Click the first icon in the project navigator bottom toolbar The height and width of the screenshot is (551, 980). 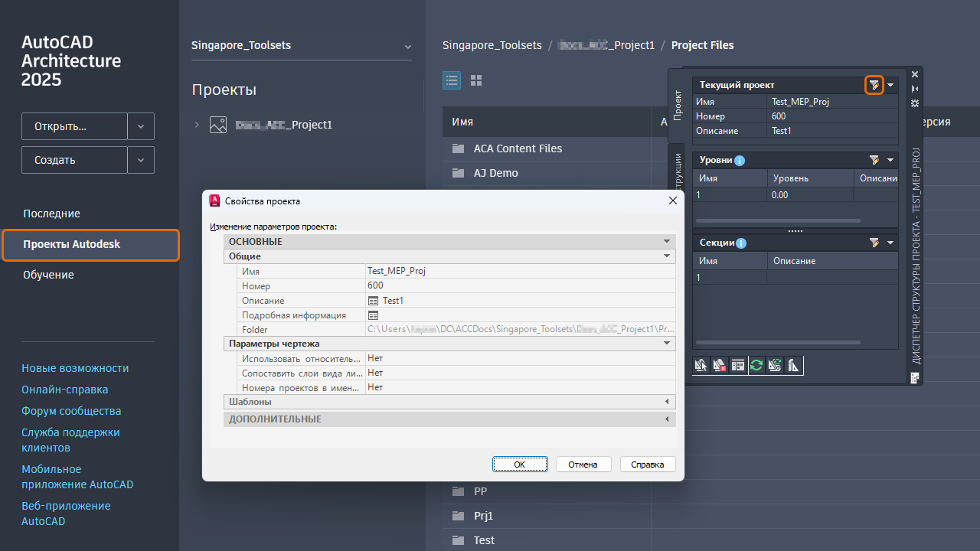coord(701,365)
